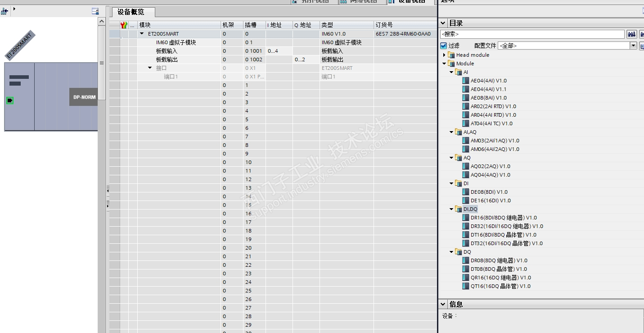Collapse the DQ folder in the catalog
Viewport: 644px width, 333px height.
click(x=451, y=252)
